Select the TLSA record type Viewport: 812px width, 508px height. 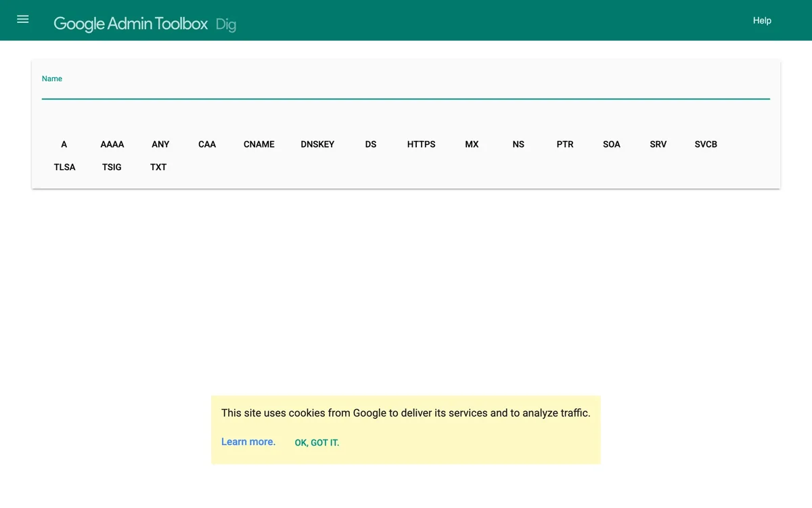65,167
